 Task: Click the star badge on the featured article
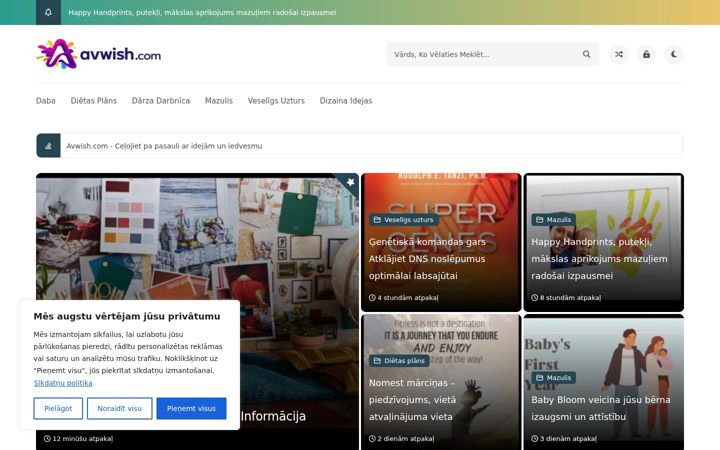click(350, 182)
